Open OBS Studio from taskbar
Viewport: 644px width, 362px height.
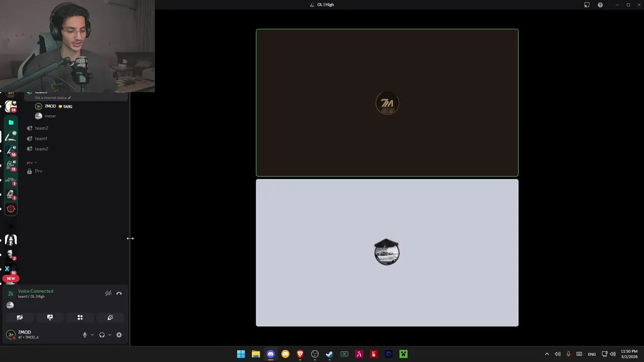(x=315, y=354)
